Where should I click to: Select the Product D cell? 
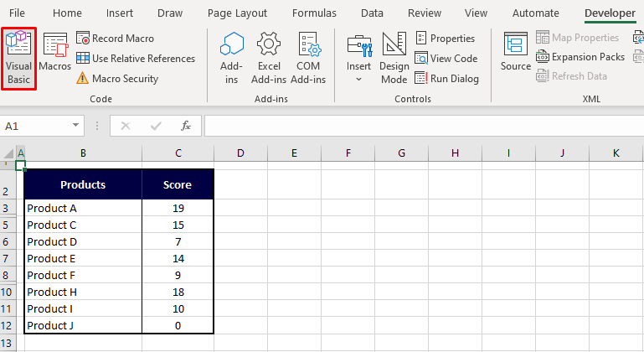point(83,242)
